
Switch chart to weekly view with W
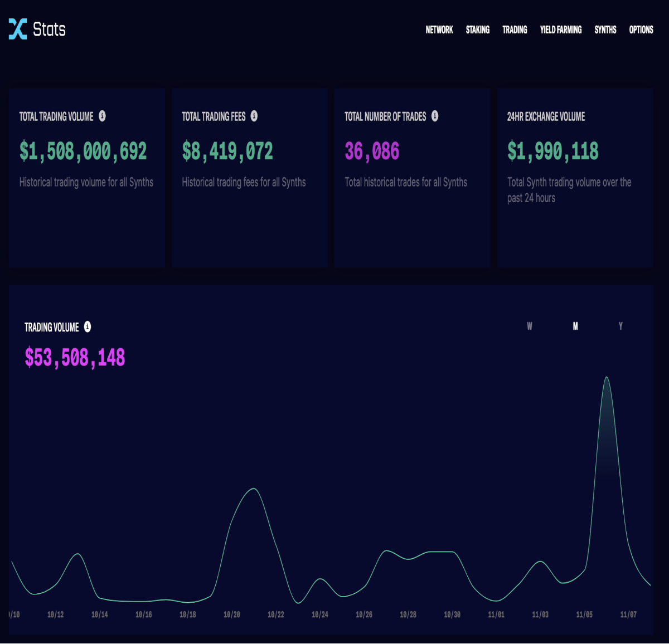click(530, 326)
